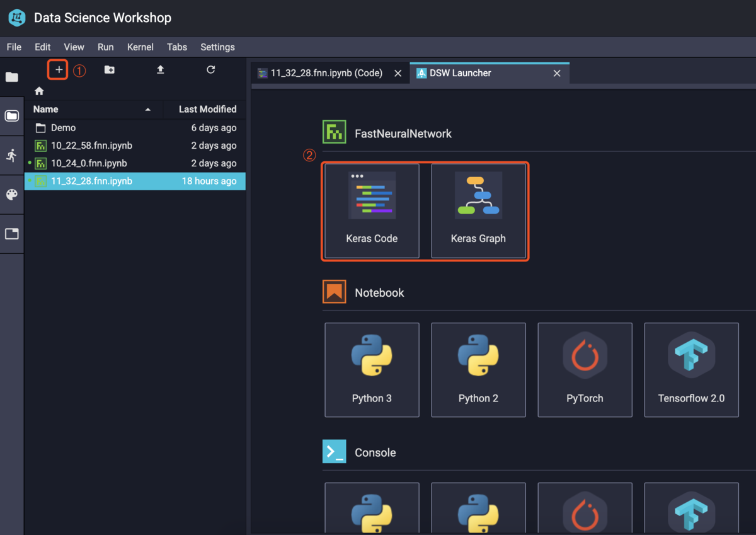Open a Python 2 notebook
Viewport: 756px width, 535px height.
tap(478, 370)
